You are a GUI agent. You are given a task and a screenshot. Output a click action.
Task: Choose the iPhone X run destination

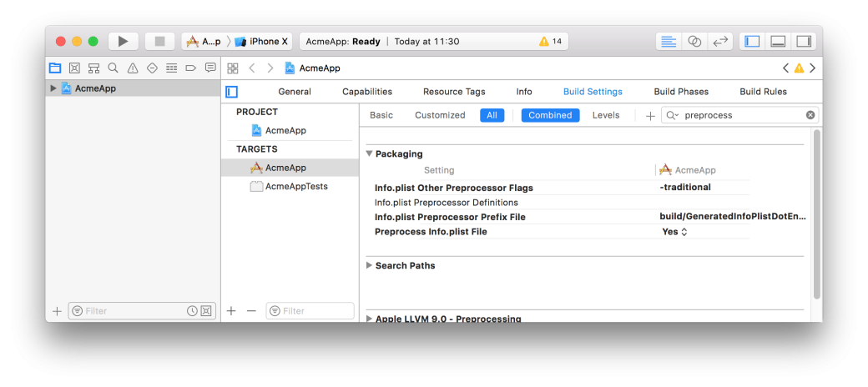click(x=261, y=42)
